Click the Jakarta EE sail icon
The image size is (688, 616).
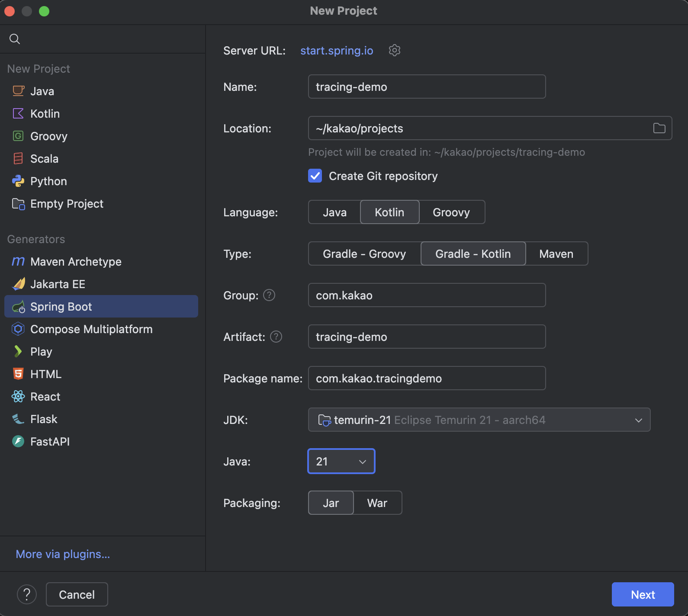point(18,284)
